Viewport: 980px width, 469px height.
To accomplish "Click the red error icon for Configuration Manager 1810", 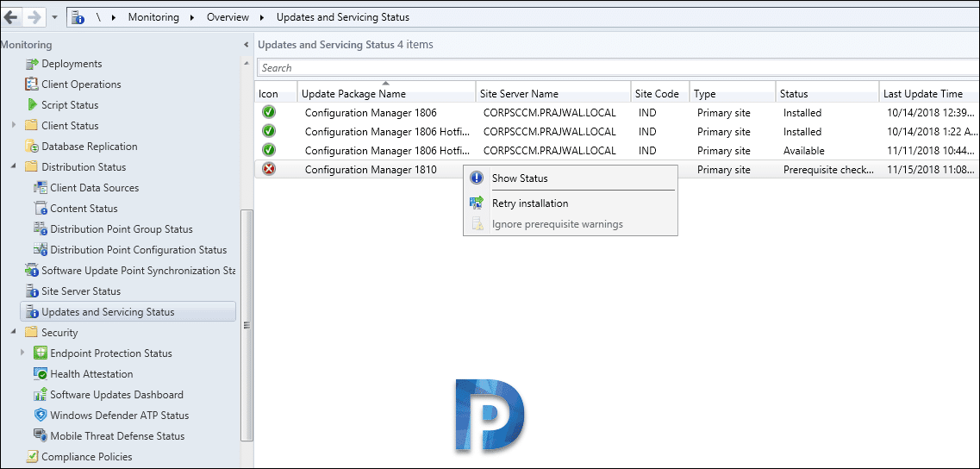I will tap(269, 169).
